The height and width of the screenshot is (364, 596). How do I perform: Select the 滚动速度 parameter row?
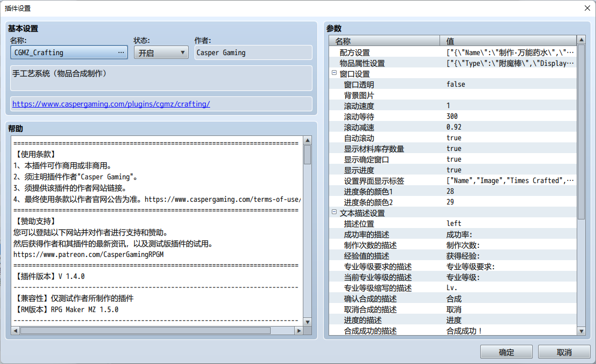tap(453, 106)
